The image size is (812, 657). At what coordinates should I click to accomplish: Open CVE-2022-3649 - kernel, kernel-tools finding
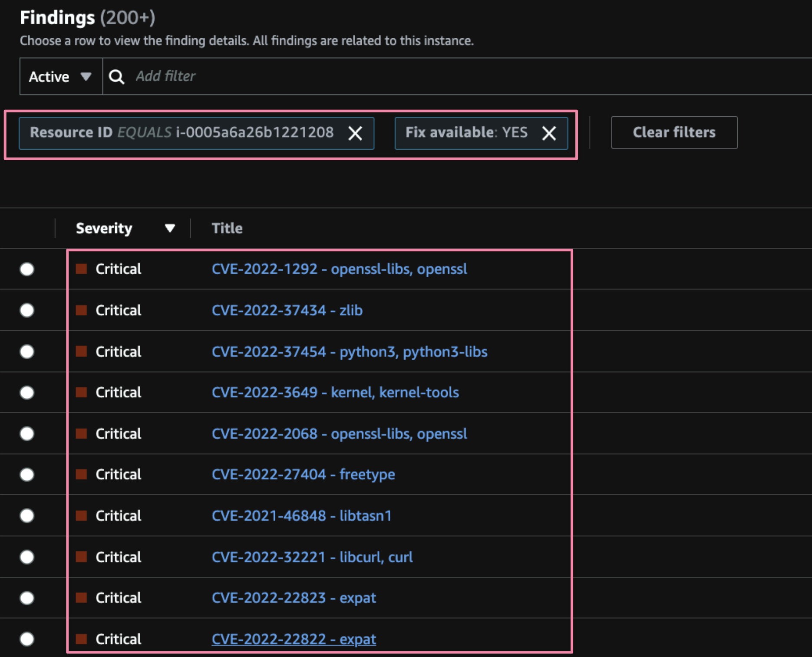click(335, 392)
